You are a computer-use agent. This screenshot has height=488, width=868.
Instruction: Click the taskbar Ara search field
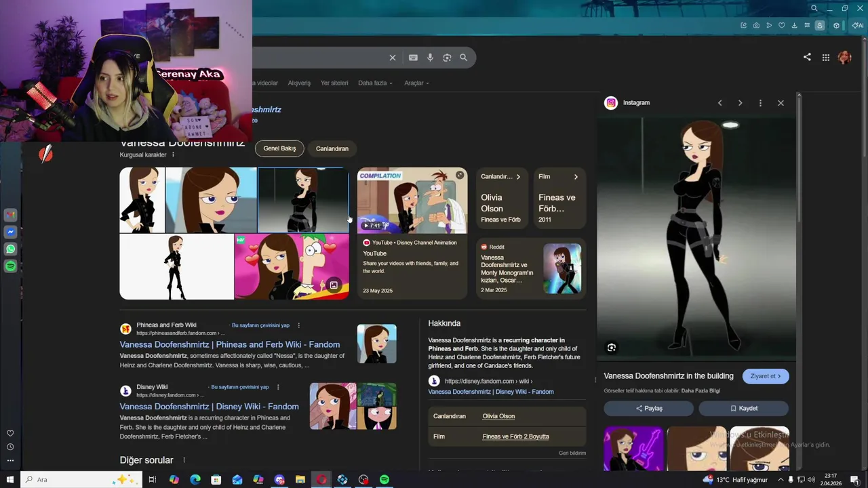pyautogui.click(x=82, y=479)
